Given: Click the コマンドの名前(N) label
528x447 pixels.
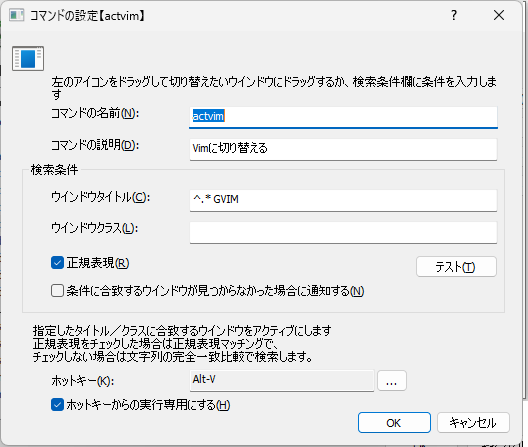Looking at the screenshot, I should (95, 114).
